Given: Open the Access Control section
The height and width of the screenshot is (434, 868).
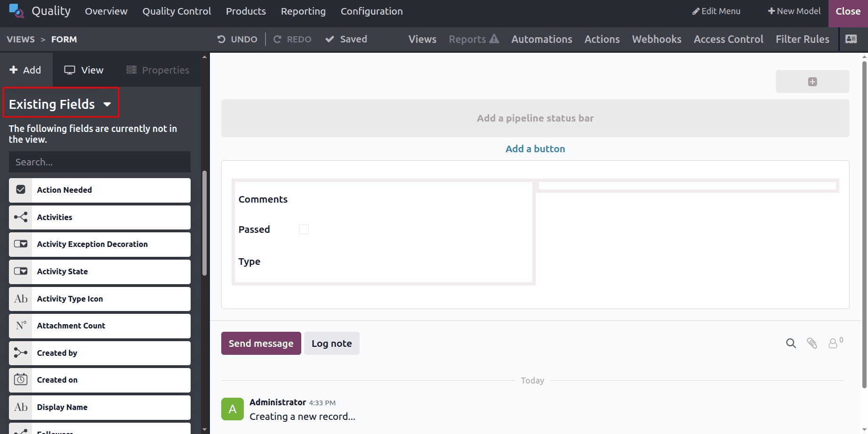Looking at the screenshot, I should (728, 39).
